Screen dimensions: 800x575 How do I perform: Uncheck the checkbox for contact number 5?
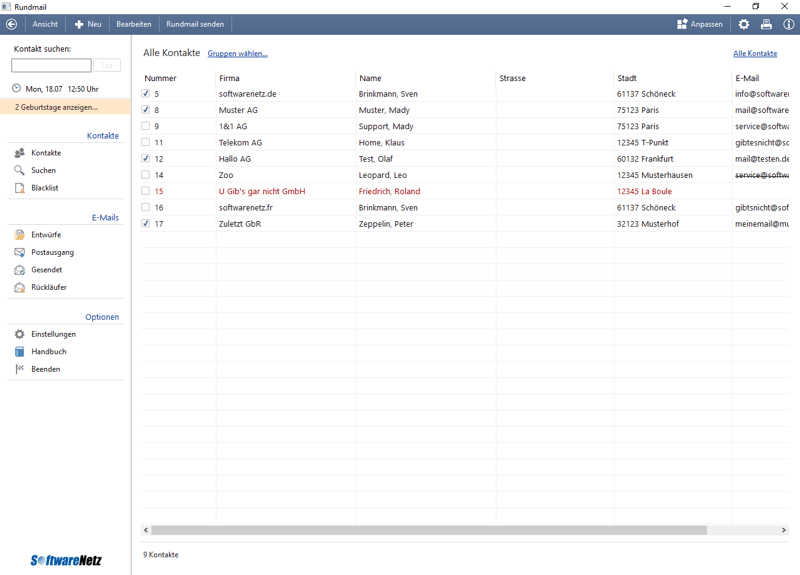[146, 94]
